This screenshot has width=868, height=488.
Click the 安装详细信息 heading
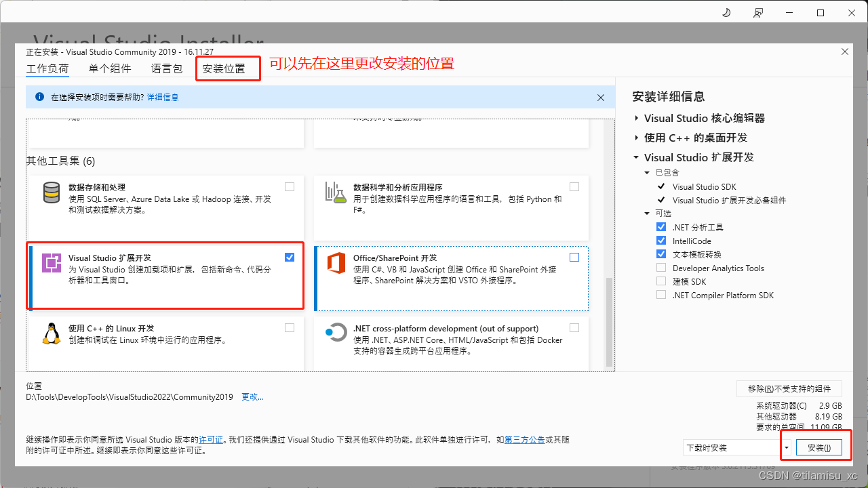click(x=669, y=96)
